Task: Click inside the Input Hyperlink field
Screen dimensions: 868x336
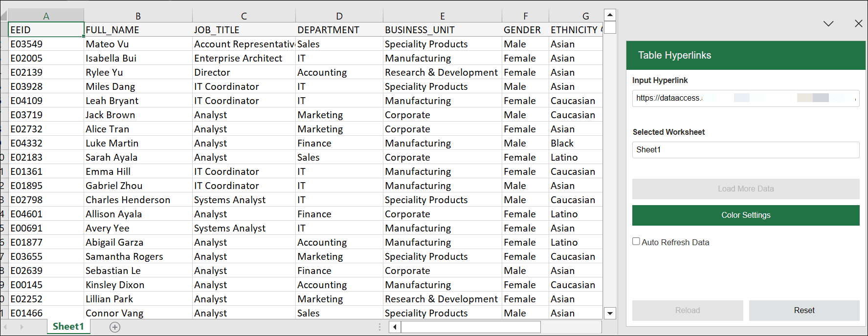Action: tap(745, 98)
